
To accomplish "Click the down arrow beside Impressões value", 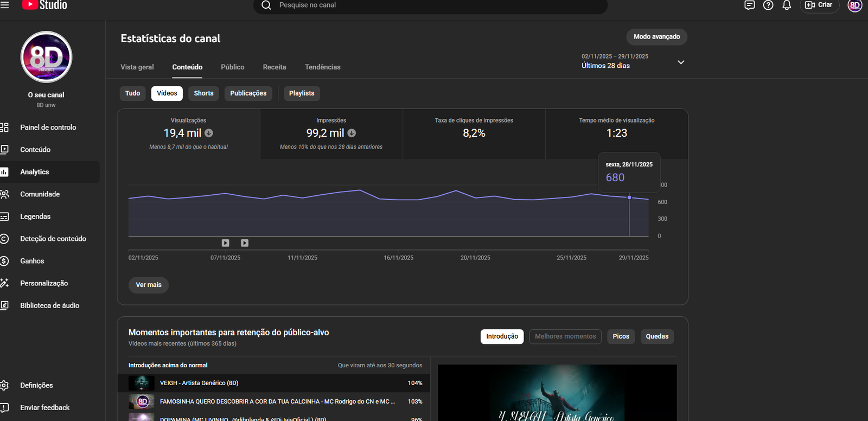I will 352,133.
